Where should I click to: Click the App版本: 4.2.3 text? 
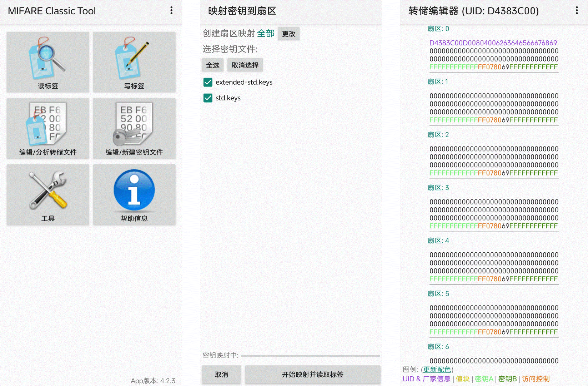click(153, 381)
